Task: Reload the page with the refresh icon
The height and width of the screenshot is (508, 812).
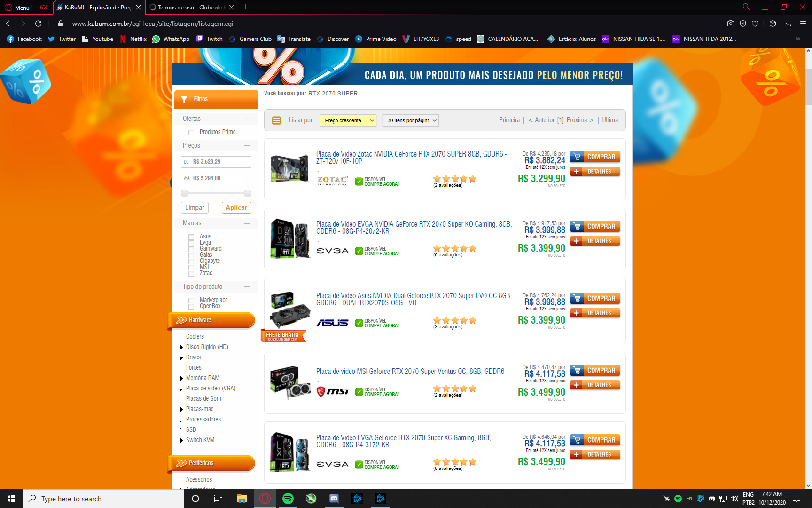Action: [x=39, y=24]
